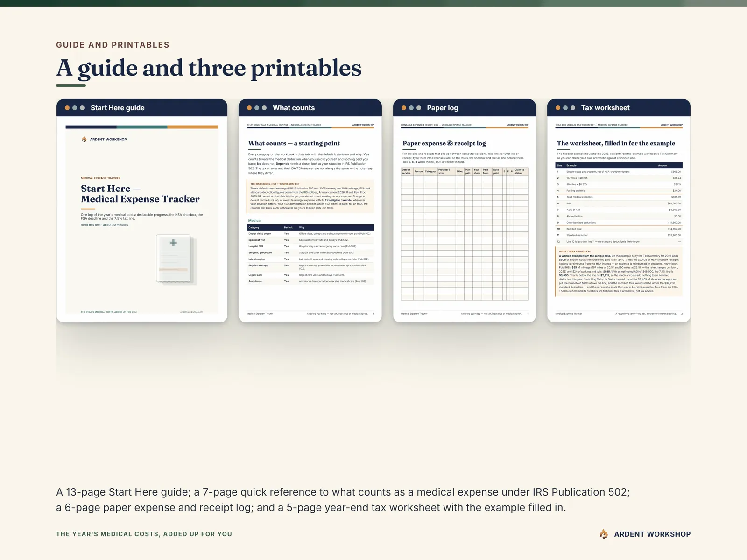Select the 'Tax worksheet' card title
This screenshot has width=747, height=560.
606,108
